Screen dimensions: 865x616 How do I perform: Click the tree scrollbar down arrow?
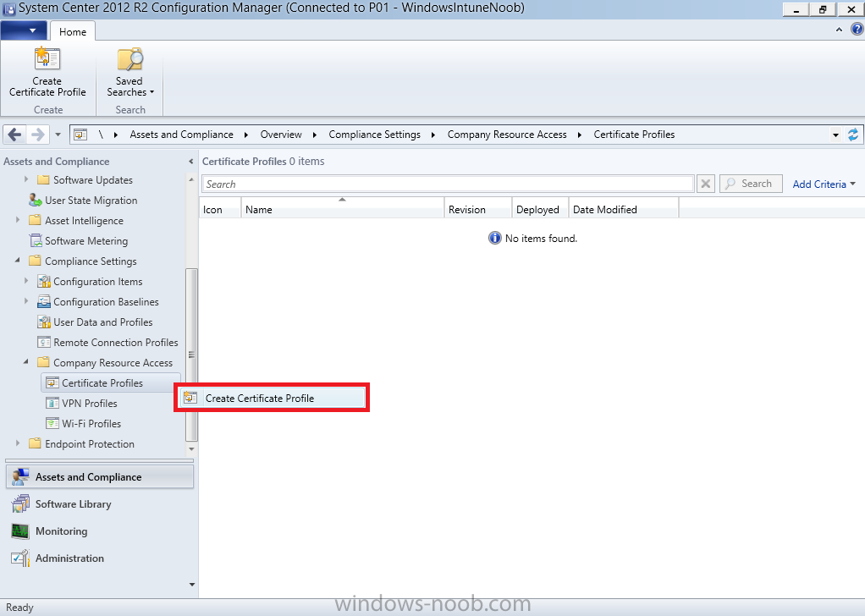pyautogui.click(x=191, y=449)
